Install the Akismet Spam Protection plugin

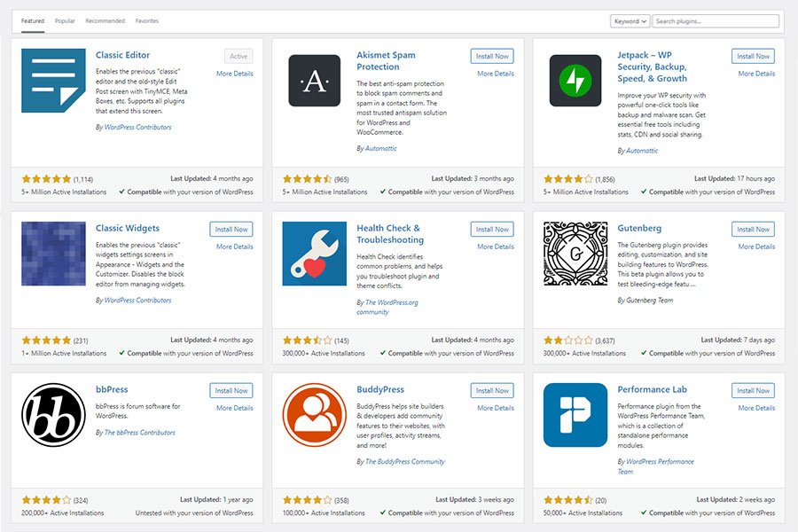(x=492, y=56)
